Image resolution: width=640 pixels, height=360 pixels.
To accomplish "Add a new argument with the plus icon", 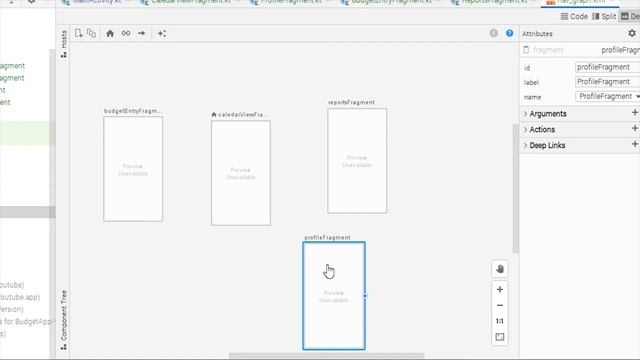I will point(635,113).
